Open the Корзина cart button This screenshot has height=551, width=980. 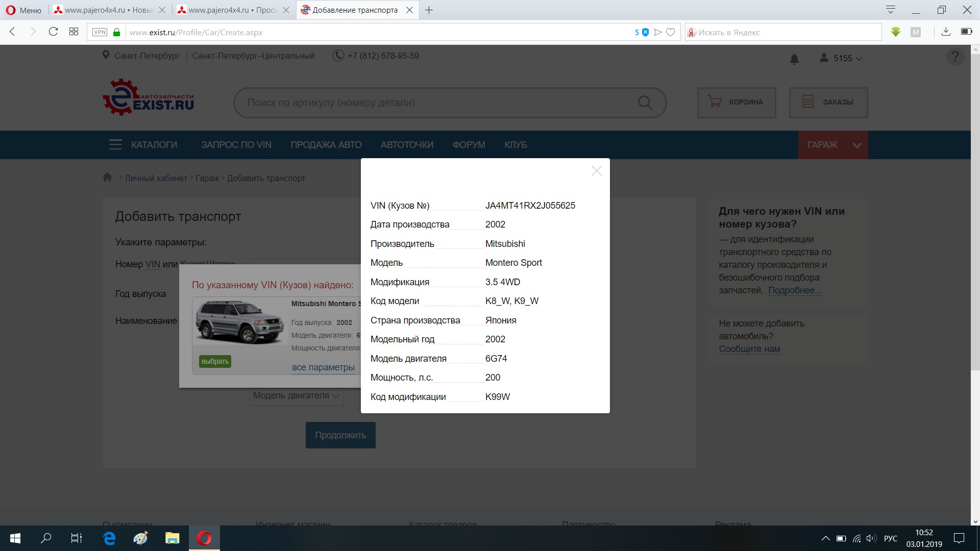click(736, 103)
